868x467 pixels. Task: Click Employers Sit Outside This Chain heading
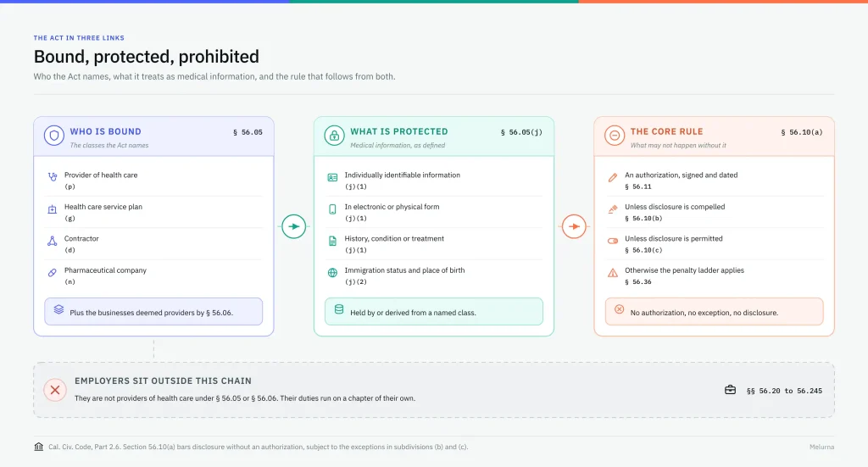pos(163,381)
